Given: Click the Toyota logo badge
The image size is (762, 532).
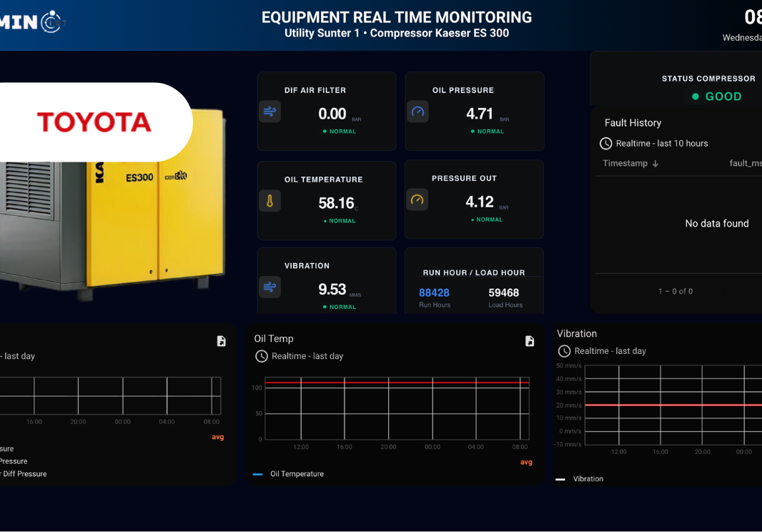Looking at the screenshot, I should 94,122.
